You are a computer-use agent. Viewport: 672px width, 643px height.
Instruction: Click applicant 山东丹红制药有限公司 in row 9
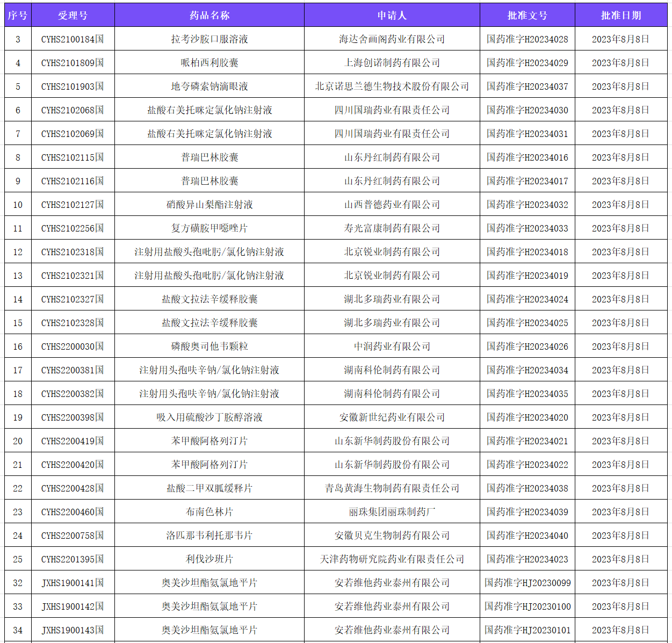[x=392, y=180]
